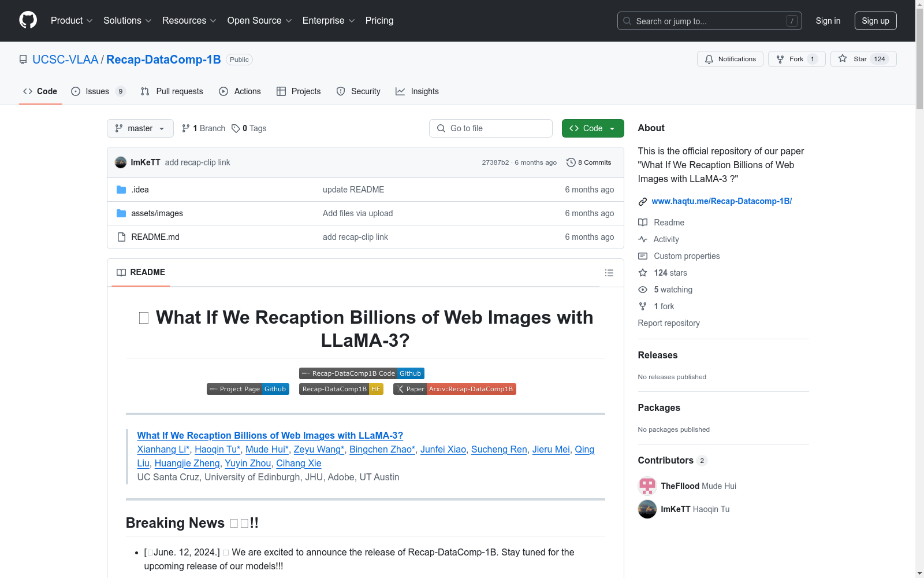Click the Recap-DataComp1B Code Github badge
The image size is (924, 578).
[362, 373]
